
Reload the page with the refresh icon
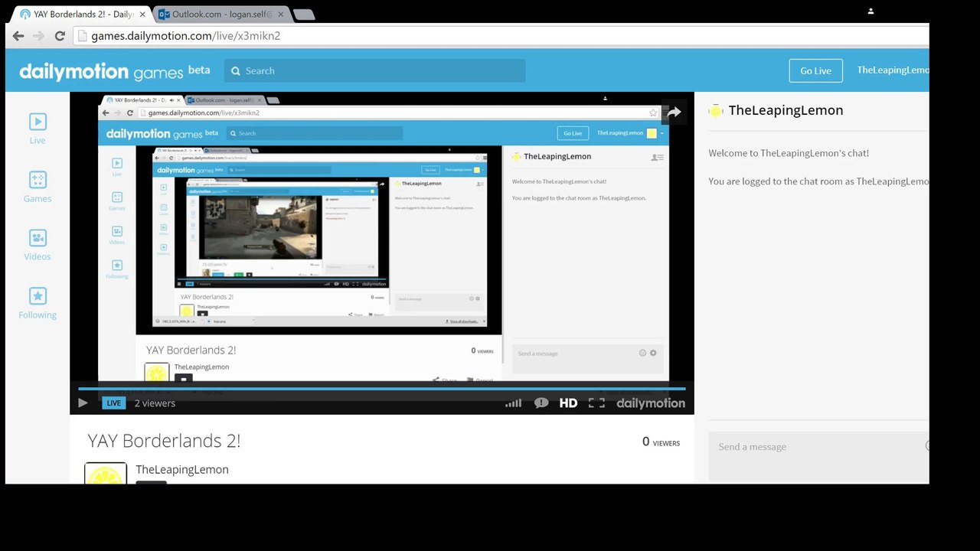[x=60, y=36]
